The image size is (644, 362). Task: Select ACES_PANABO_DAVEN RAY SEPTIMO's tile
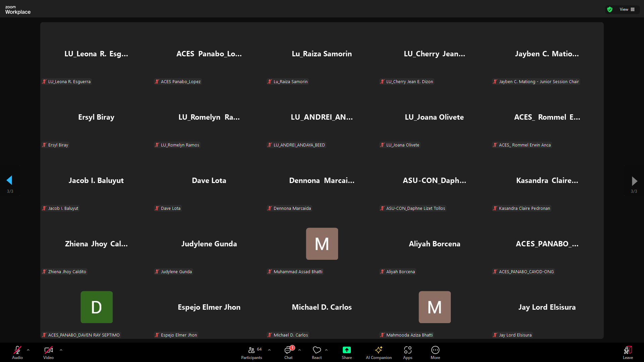[x=96, y=307]
